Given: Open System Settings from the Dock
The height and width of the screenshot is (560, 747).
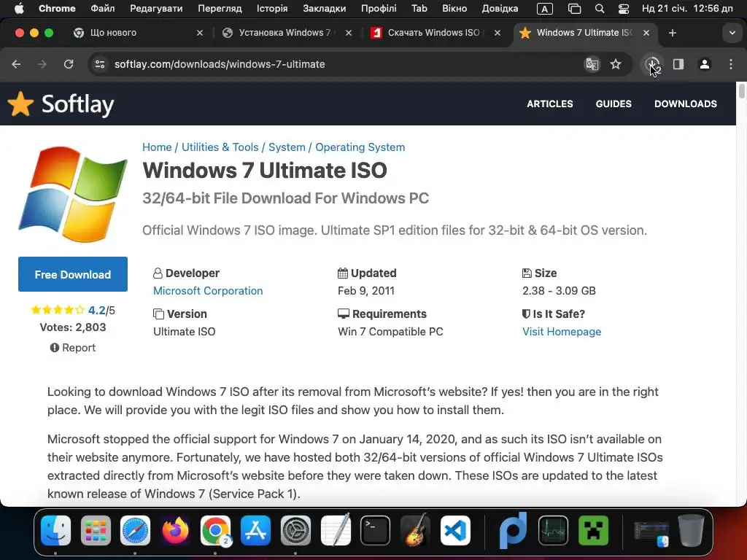Looking at the screenshot, I should pos(295,530).
